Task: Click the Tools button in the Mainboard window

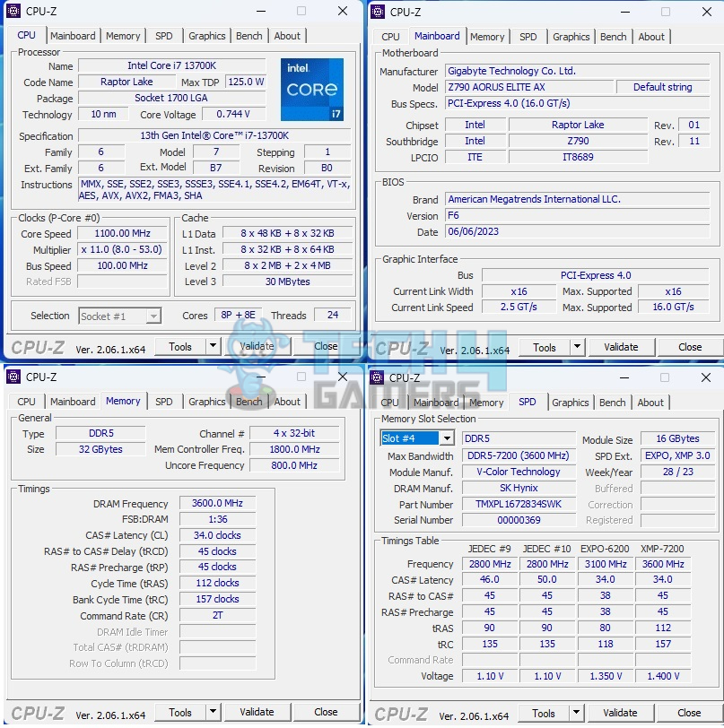Action: coord(545,347)
